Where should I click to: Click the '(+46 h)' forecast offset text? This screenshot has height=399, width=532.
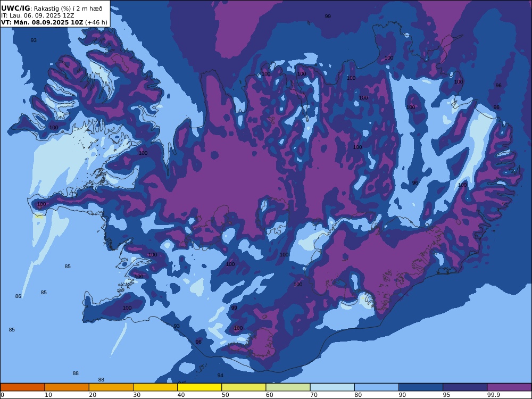coord(96,22)
